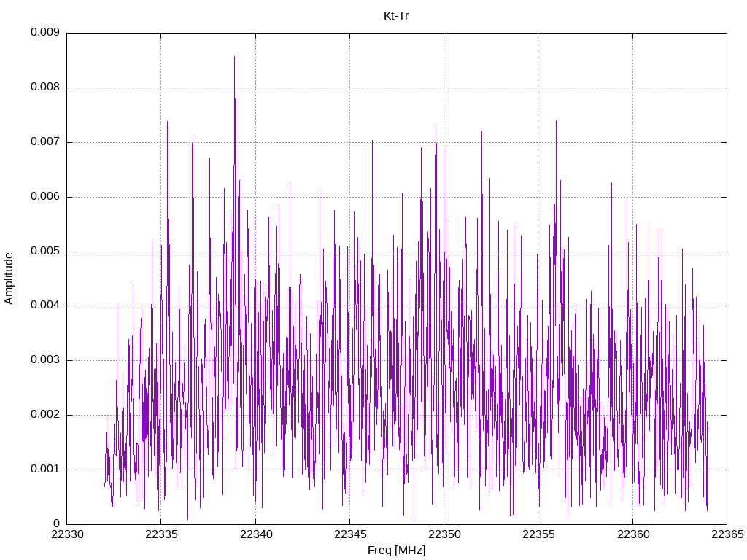Click the plot title Kt-Tr

pyautogui.click(x=396, y=16)
